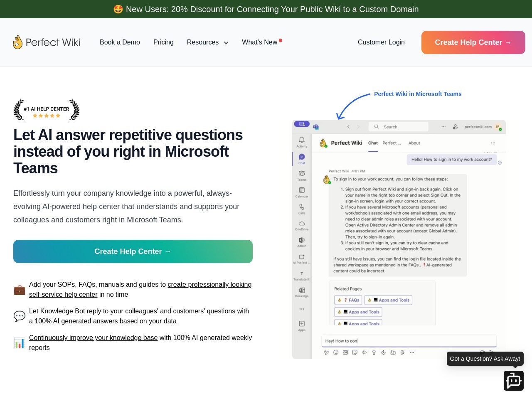Click orange Create Help Center header button
532x399 pixels.
pyautogui.click(x=473, y=42)
